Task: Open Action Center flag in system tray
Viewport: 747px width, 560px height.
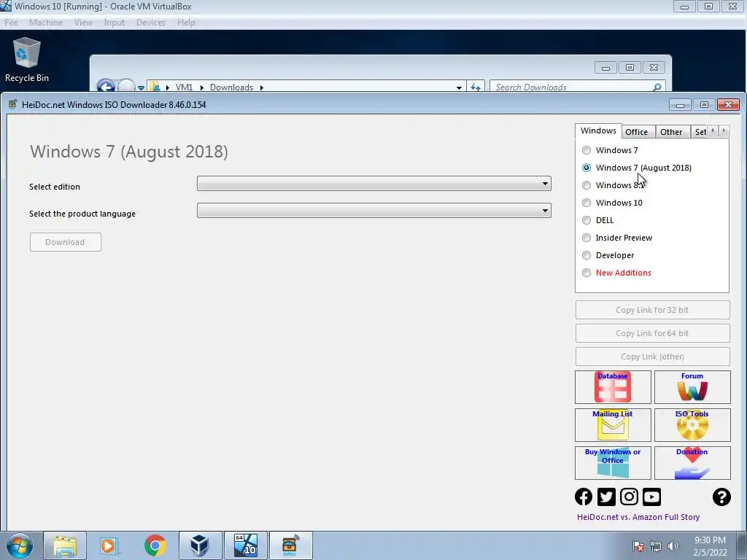Action: [638, 546]
